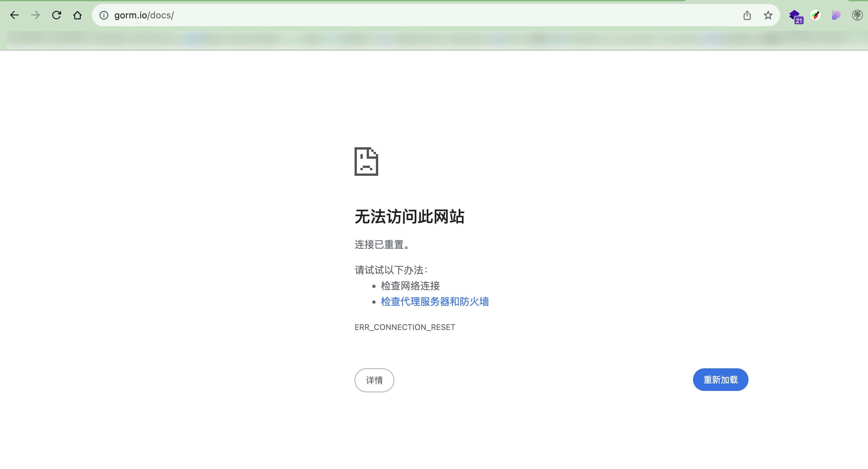Open the colorful feather extension icon
The image size is (868, 469).
pyautogui.click(x=815, y=15)
